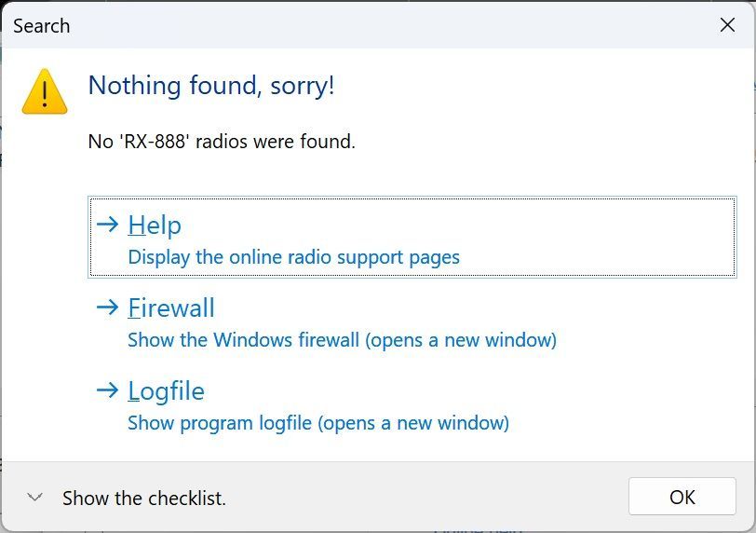Click the 'RX-888' radio name in message

(x=154, y=142)
